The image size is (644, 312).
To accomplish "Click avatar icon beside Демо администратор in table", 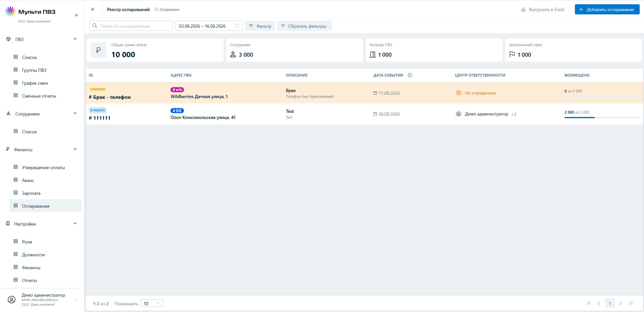I will coord(459,114).
